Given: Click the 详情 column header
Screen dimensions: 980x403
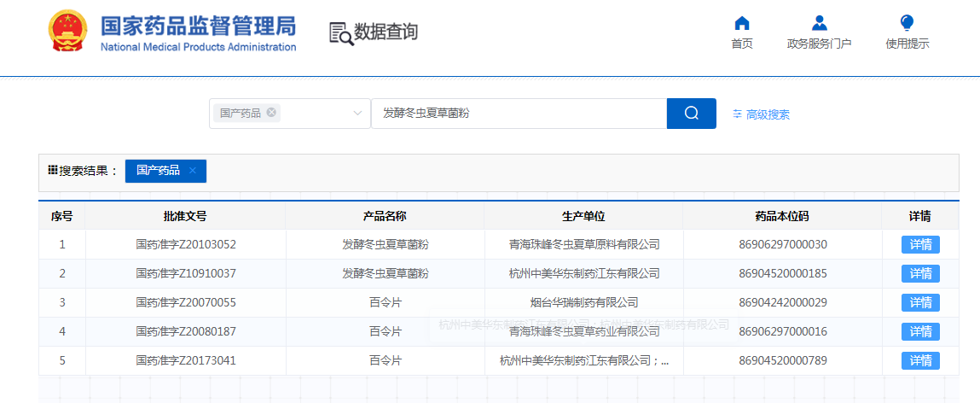Looking at the screenshot, I should pyautogui.click(x=919, y=217).
